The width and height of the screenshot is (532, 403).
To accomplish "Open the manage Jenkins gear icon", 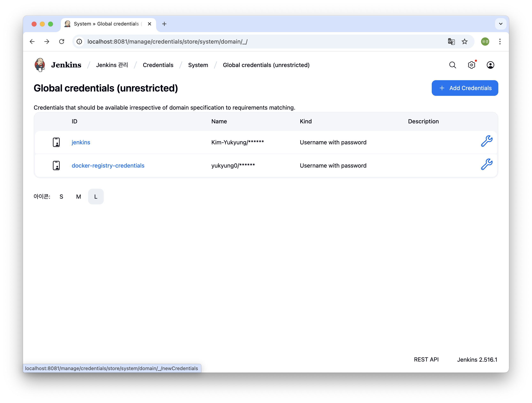I will 471,65.
